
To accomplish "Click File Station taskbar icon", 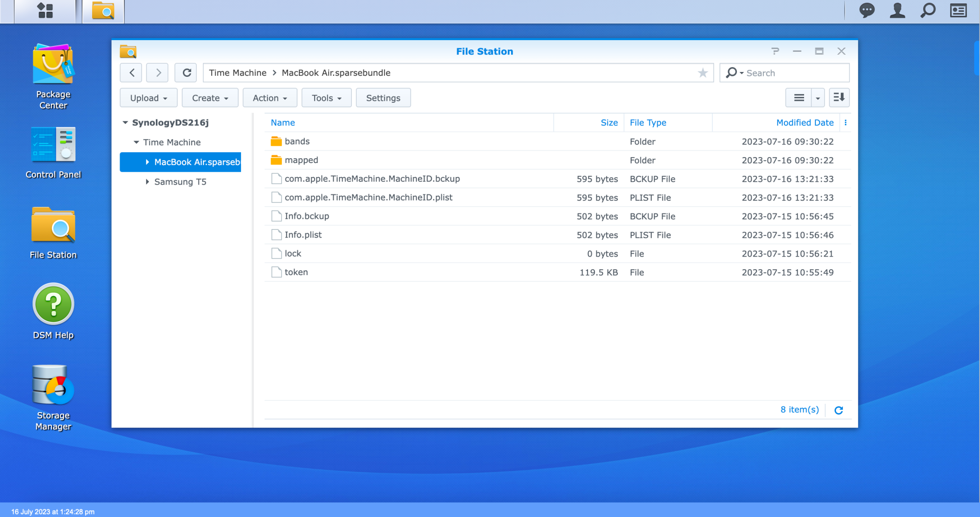I will tap(103, 11).
